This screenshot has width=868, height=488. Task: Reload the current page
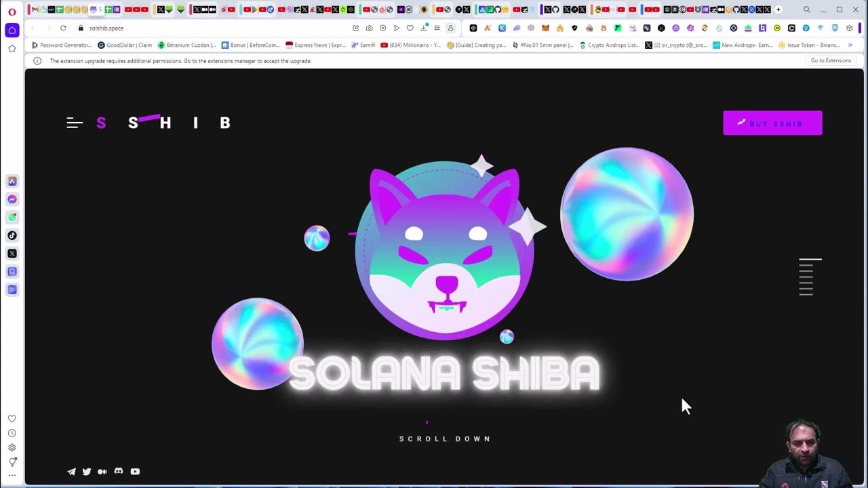pyautogui.click(x=63, y=28)
